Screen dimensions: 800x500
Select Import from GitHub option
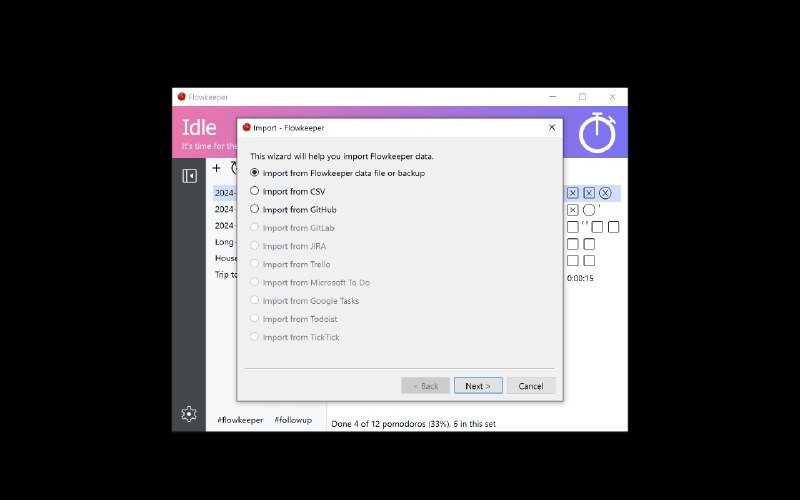(293, 209)
